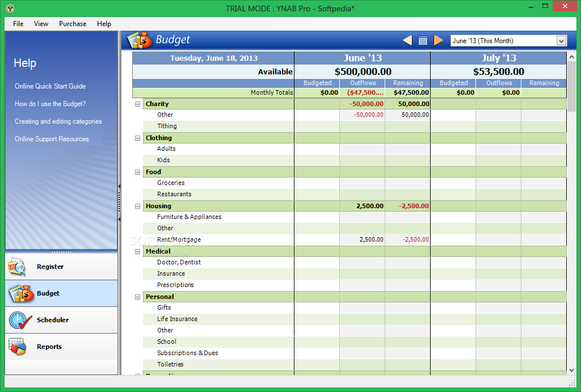Switch to the Reports section

[61, 347]
